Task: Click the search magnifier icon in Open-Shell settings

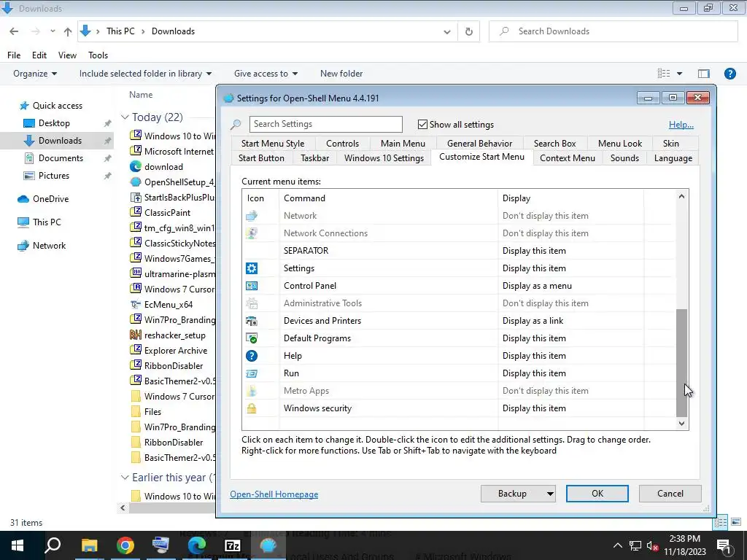Action: (236, 125)
